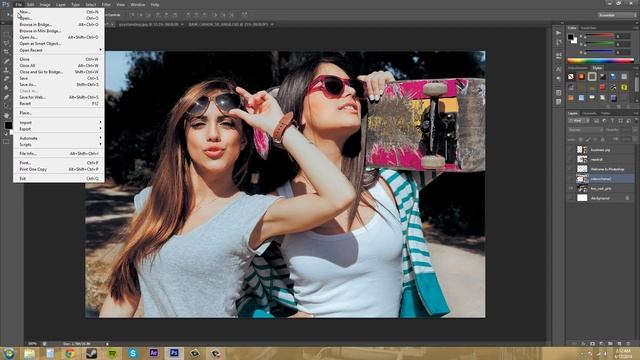Select the Lasso tool in the toolbox
Viewport: 640px width, 360px height.
point(6,43)
